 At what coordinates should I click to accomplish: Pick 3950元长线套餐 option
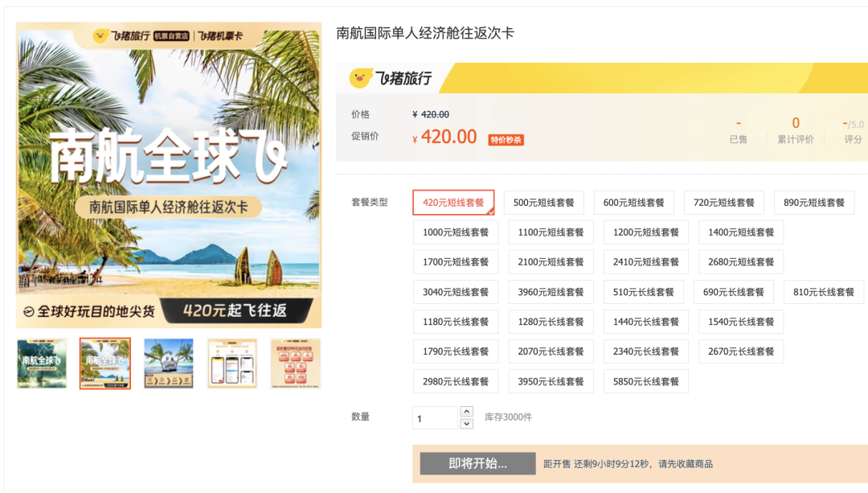[551, 382]
